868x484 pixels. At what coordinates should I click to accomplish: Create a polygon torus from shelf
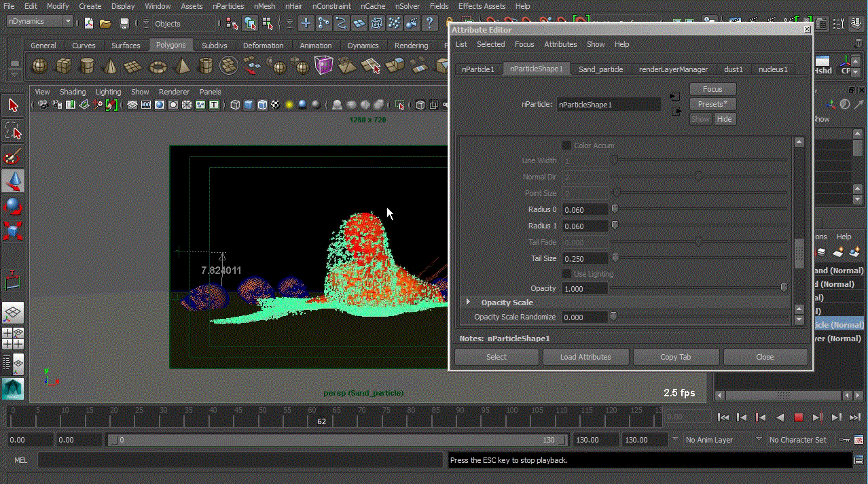pos(158,66)
